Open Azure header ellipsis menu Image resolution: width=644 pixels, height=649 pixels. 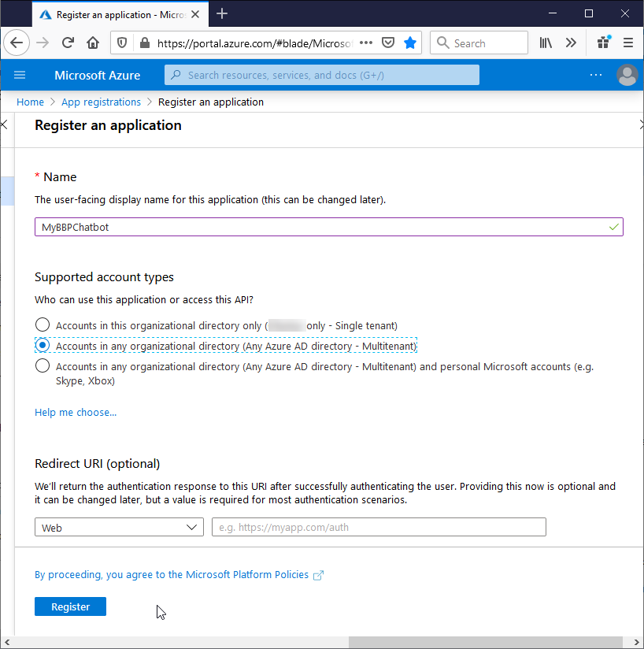[596, 75]
